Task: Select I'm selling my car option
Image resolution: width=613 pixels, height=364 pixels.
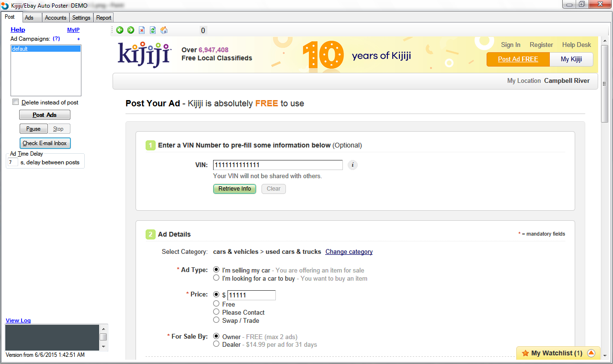Action: click(x=216, y=270)
